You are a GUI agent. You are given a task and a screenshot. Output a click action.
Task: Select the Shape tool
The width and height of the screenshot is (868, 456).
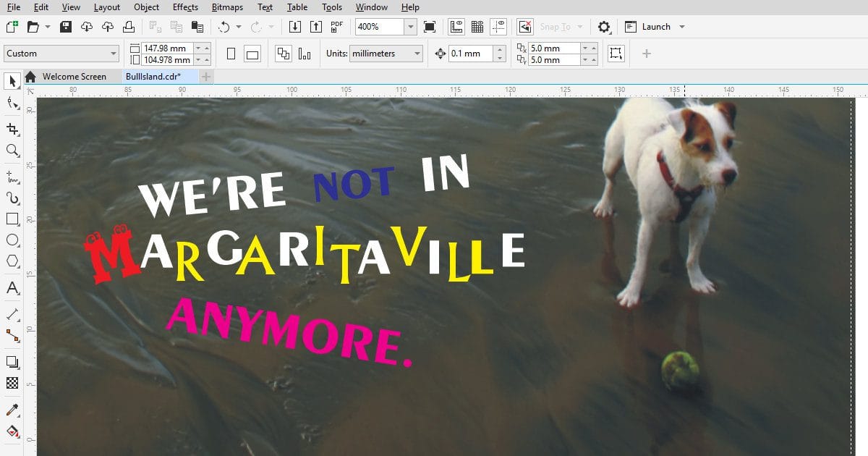(x=12, y=104)
